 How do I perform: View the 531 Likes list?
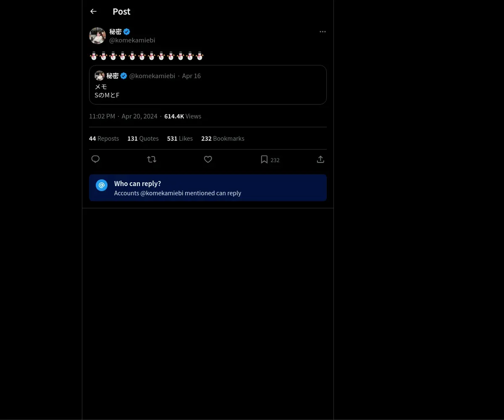point(180,138)
